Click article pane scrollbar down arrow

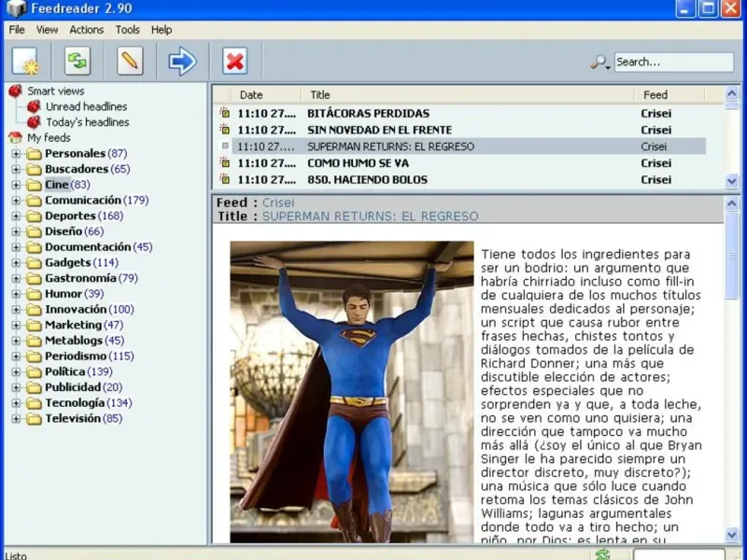coord(732,535)
